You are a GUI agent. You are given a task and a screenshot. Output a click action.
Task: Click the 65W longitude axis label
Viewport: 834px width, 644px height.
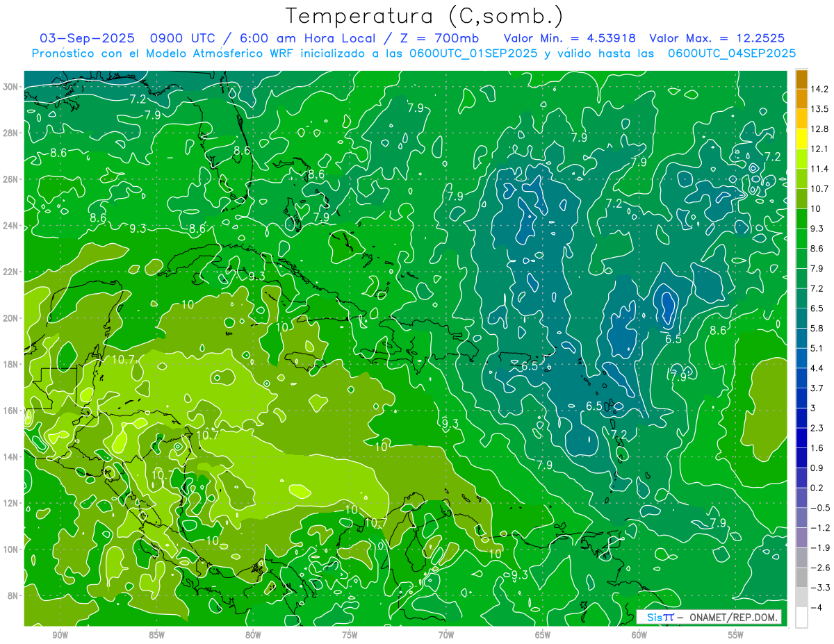pyautogui.click(x=543, y=635)
